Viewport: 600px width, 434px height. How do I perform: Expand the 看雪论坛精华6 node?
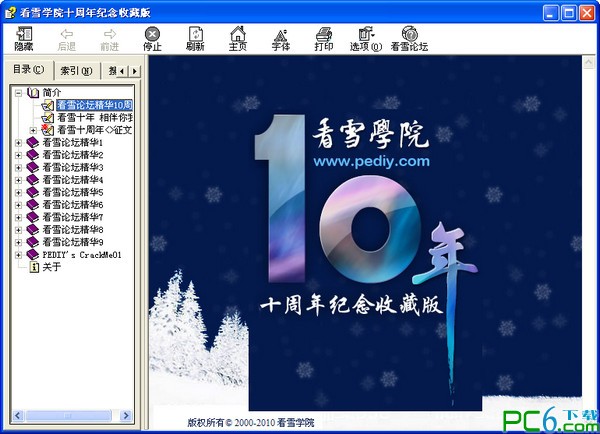18,205
